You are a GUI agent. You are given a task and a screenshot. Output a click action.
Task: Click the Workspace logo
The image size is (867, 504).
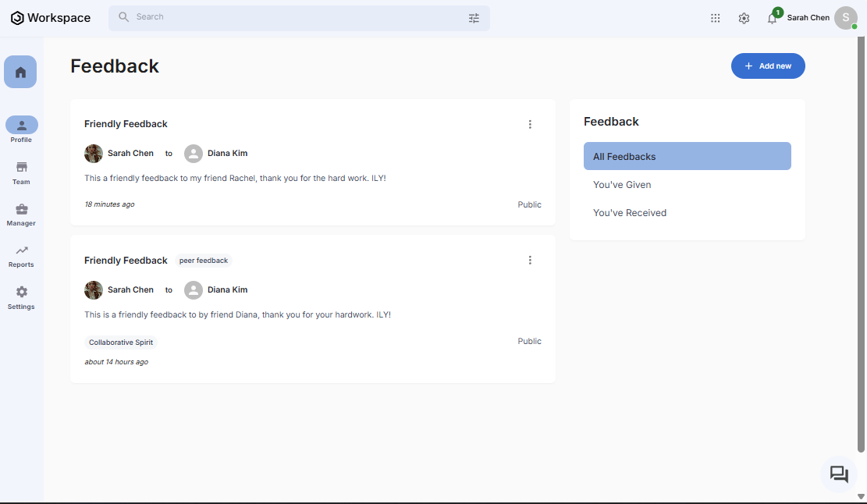coord(51,18)
